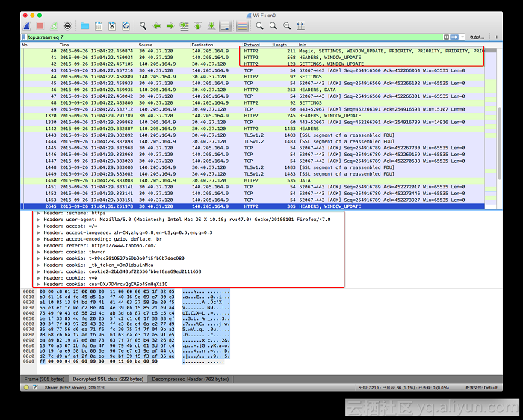Select packet 1442 HEADERS row
Viewport: 523px width, 420px height.
pyautogui.click(x=253, y=129)
